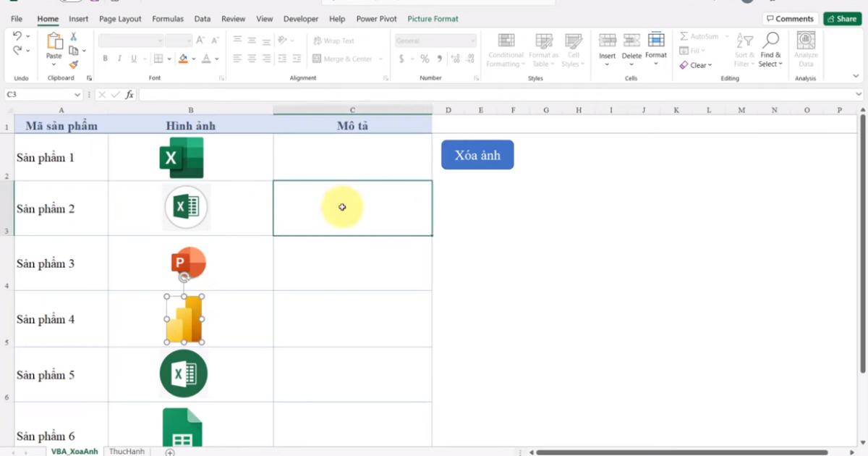Click the dollar Accounting Format icon

(x=401, y=59)
